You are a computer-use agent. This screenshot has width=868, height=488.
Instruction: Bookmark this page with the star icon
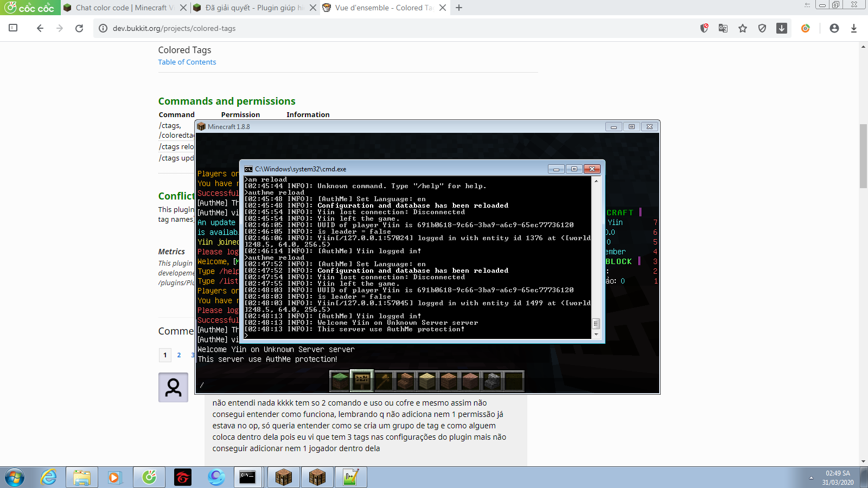[x=743, y=28]
